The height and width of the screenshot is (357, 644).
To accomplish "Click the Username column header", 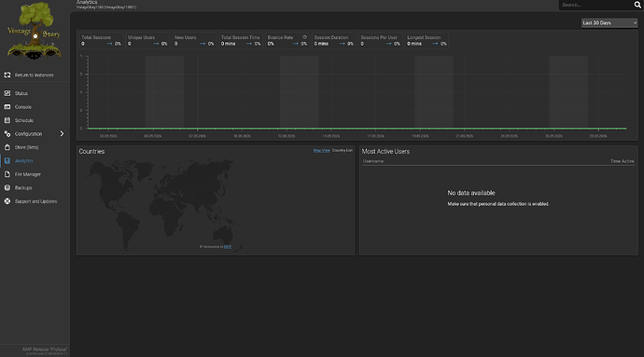I will pos(373,161).
